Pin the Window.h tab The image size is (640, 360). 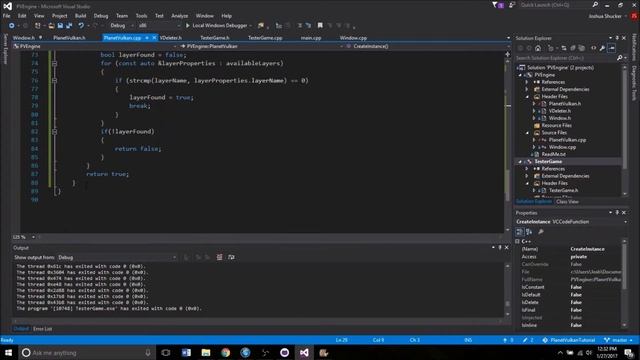tap(40, 38)
